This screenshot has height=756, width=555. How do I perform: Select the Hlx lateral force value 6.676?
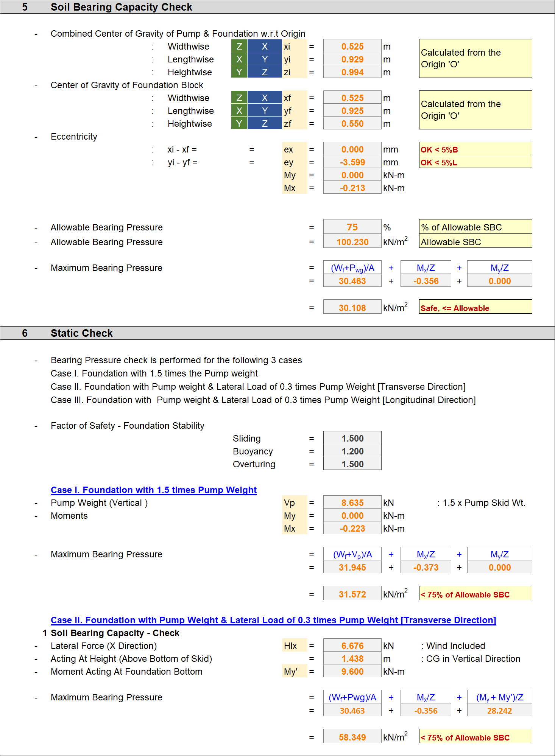tap(352, 646)
